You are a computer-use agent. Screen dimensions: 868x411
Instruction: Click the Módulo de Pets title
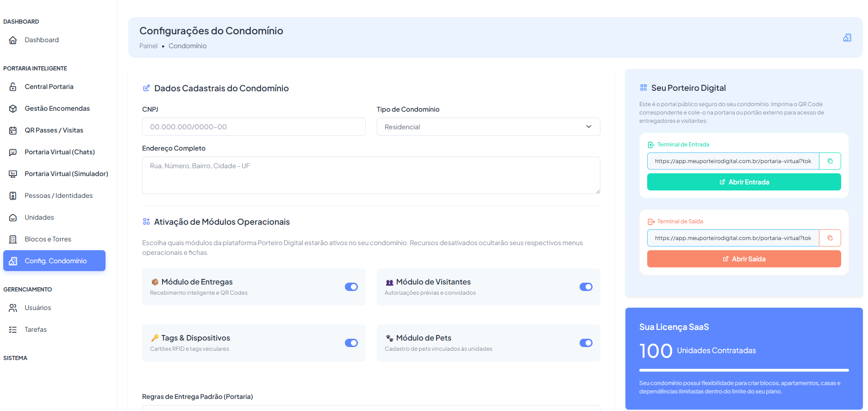(x=424, y=338)
